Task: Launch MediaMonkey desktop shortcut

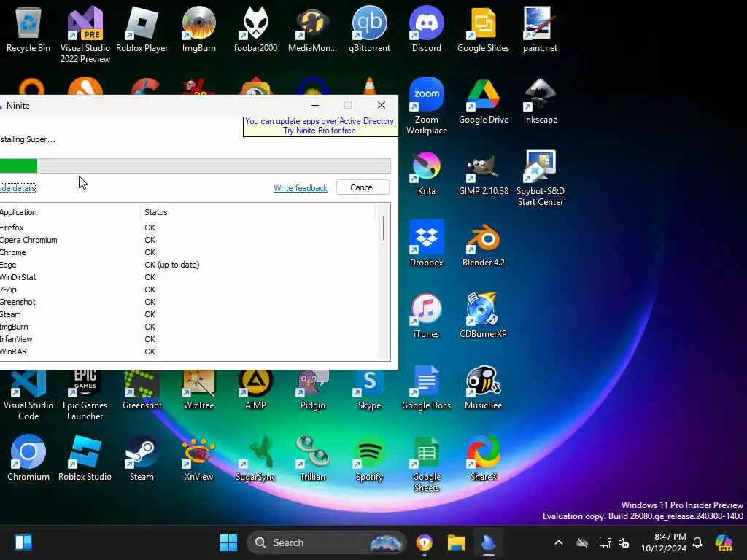Action: (x=312, y=29)
